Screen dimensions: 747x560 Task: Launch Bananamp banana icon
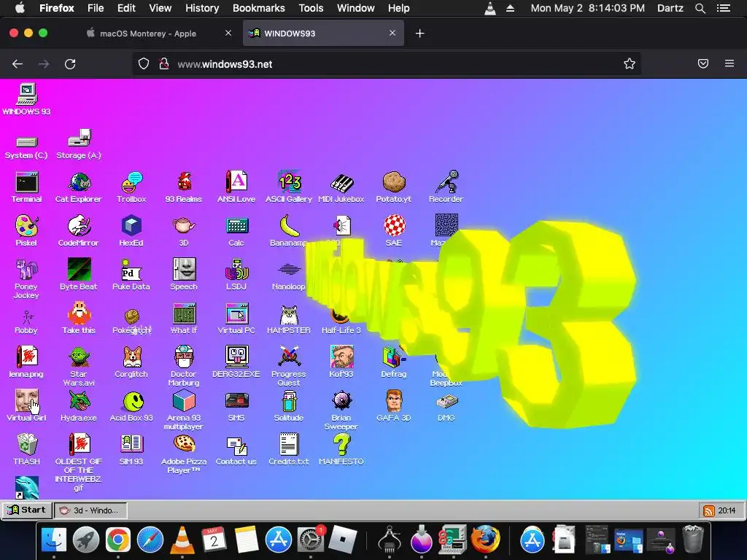[289, 226]
